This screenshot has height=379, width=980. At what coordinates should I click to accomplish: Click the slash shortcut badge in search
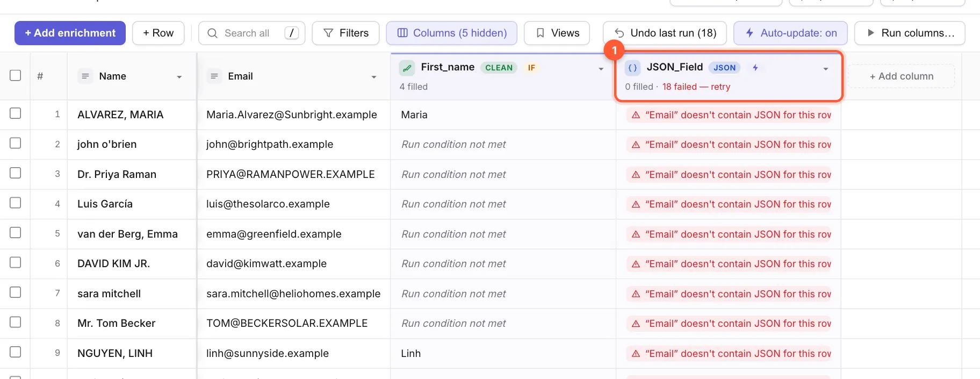click(x=291, y=33)
